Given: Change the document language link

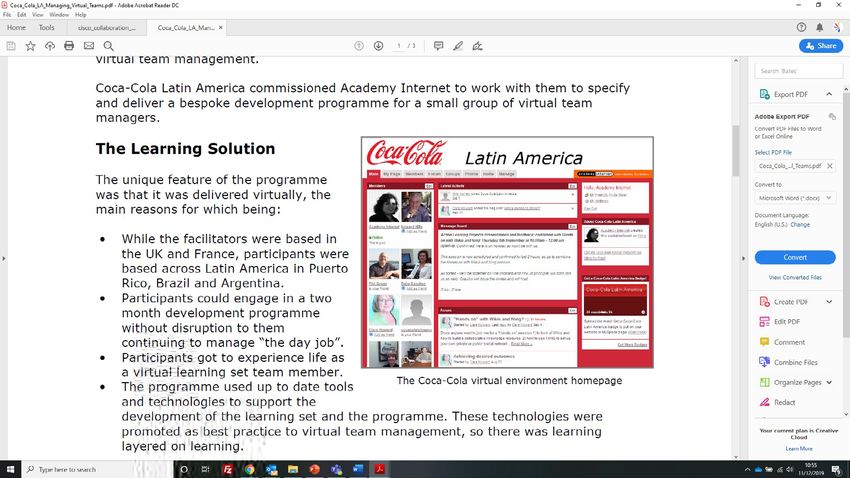Looking at the screenshot, I should point(800,224).
